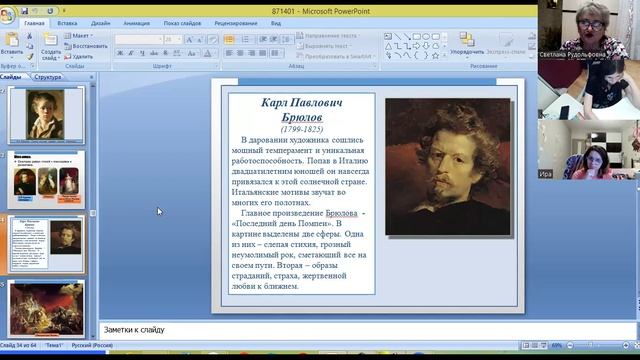
Task: Open the font name combo box
Action: click(139, 40)
